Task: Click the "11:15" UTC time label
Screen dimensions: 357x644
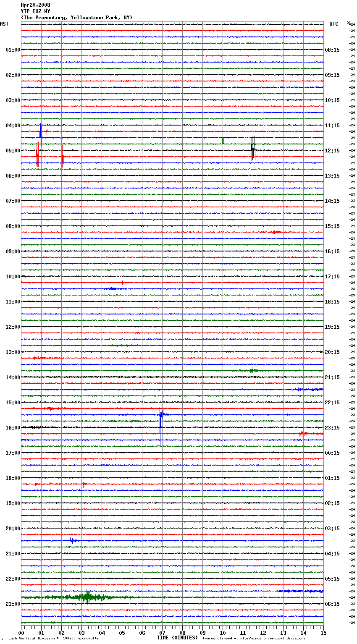Action: pyautogui.click(x=332, y=126)
